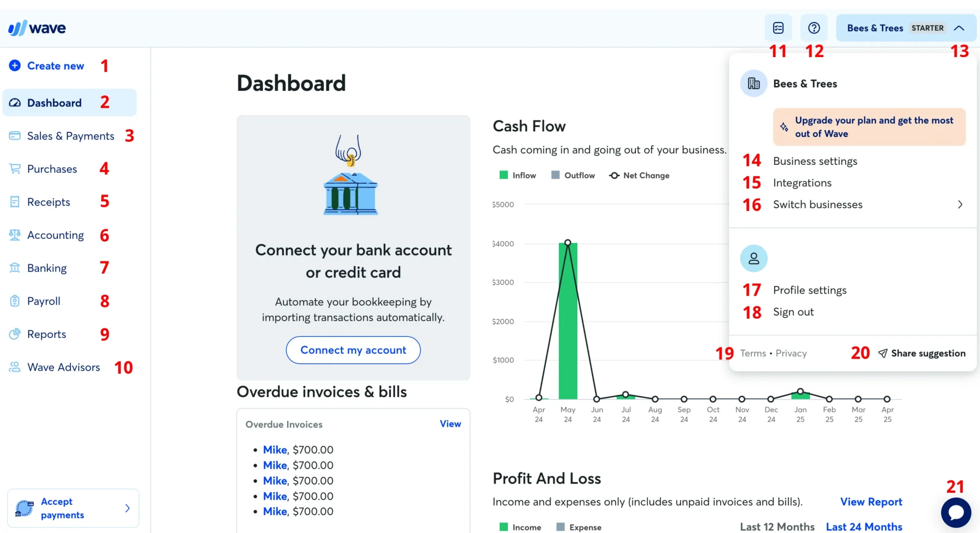Select Sign out from the account menu
The width and height of the screenshot is (980, 533).
[x=793, y=312]
